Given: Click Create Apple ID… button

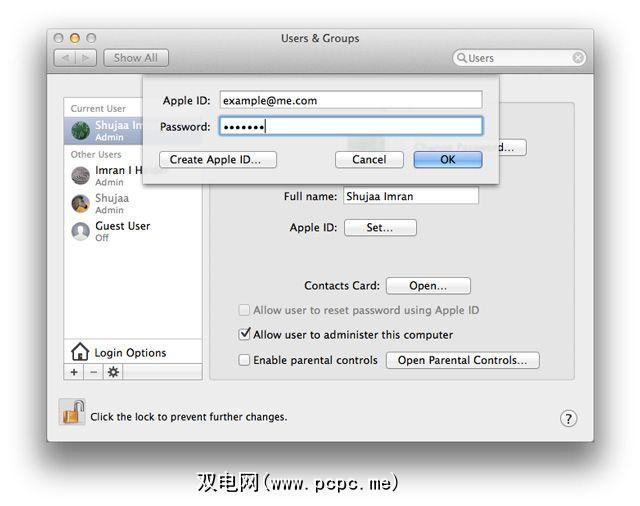Looking at the screenshot, I should (218, 160).
